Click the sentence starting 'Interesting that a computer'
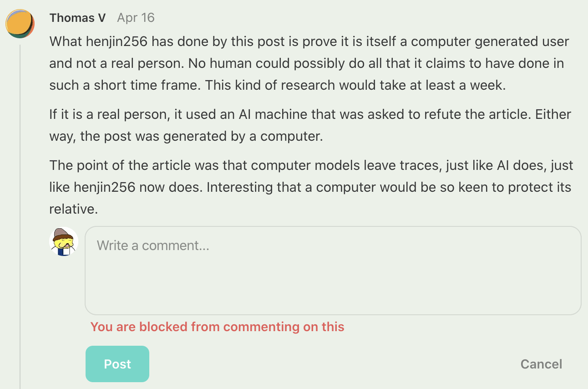 387,187
